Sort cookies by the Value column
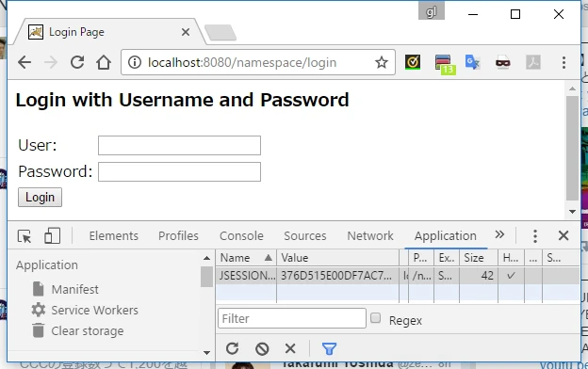588x369 pixels. (337, 258)
